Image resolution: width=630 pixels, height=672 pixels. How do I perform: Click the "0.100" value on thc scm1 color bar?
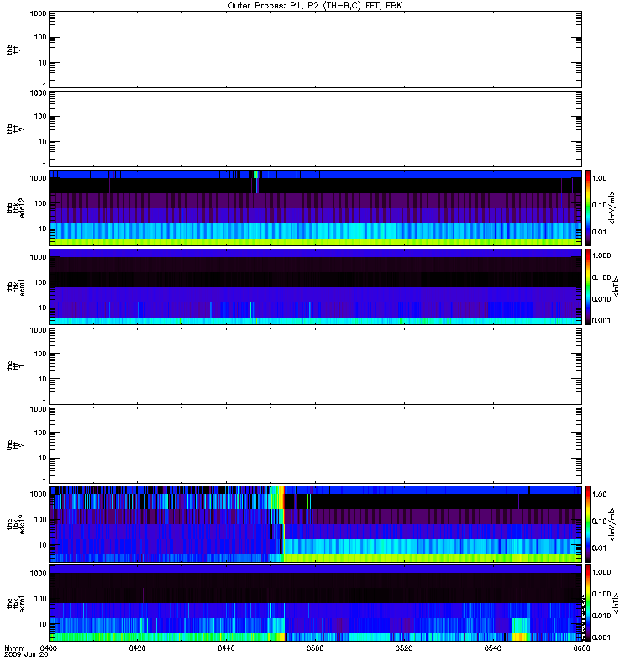point(601,594)
